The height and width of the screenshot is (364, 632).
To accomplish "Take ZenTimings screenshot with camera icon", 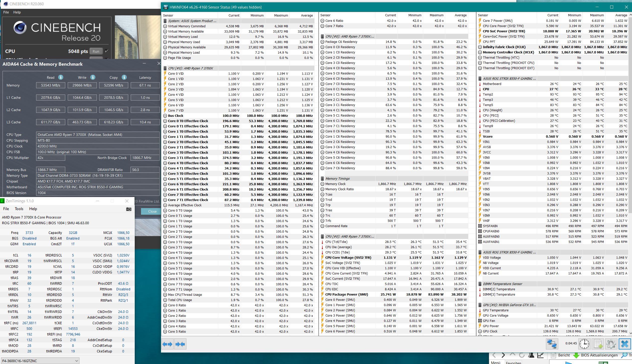I will click(129, 209).
